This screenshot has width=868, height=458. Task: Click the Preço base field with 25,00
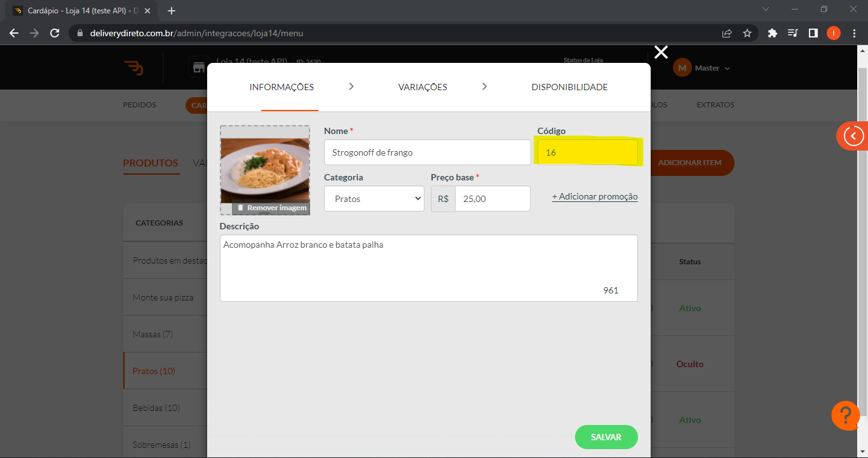[x=492, y=199]
